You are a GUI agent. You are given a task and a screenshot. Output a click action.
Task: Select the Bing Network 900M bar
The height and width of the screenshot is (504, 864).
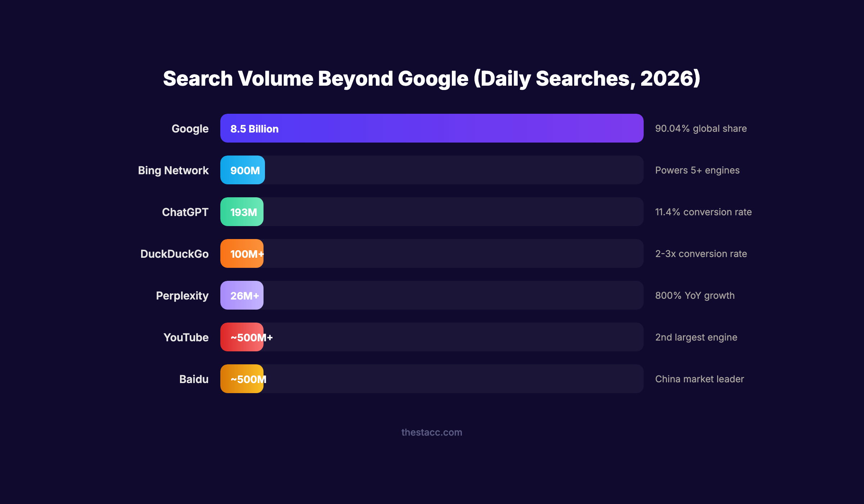pos(242,170)
